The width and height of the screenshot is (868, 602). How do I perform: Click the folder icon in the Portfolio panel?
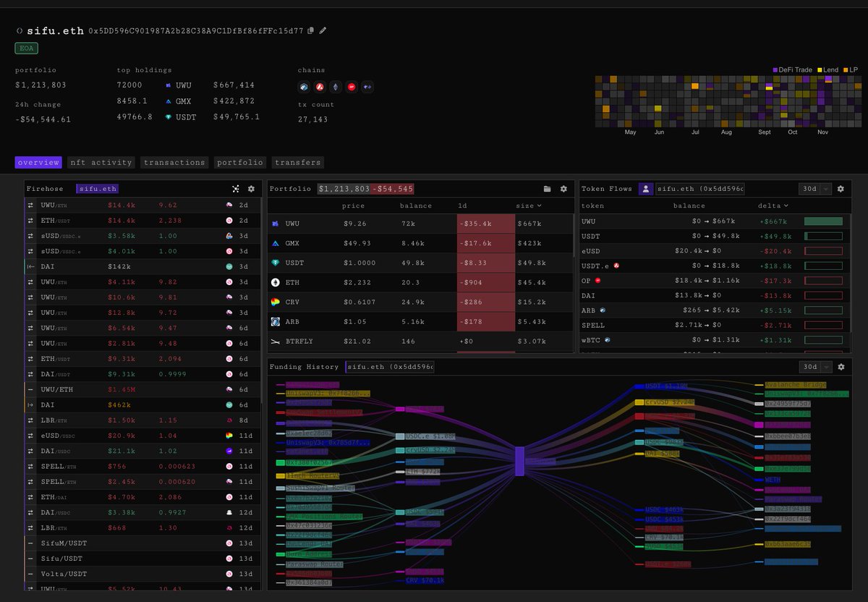tap(547, 188)
